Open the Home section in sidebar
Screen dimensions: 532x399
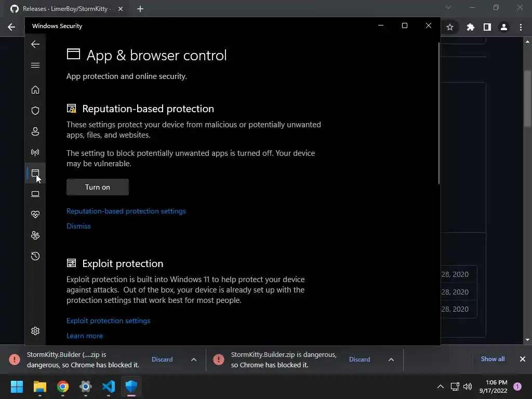pos(35,89)
